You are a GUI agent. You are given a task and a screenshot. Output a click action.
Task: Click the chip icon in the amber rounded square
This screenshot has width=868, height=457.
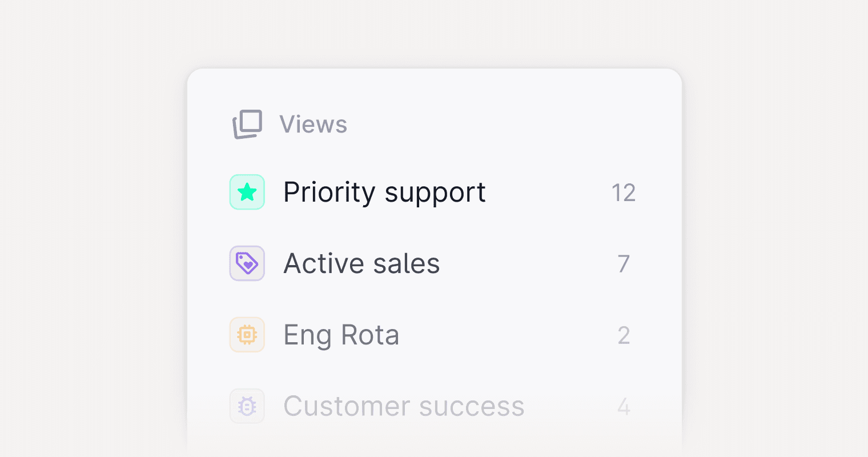click(247, 335)
